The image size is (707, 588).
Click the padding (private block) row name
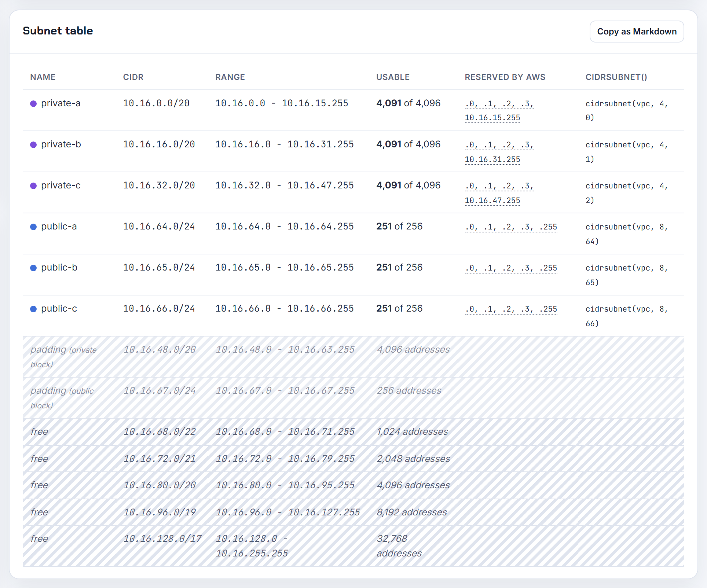pyautogui.click(x=63, y=357)
